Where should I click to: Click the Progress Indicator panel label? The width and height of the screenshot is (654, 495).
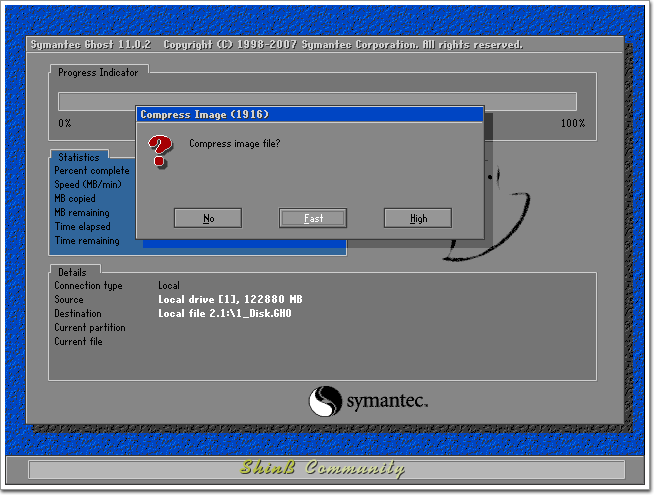(x=98, y=73)
